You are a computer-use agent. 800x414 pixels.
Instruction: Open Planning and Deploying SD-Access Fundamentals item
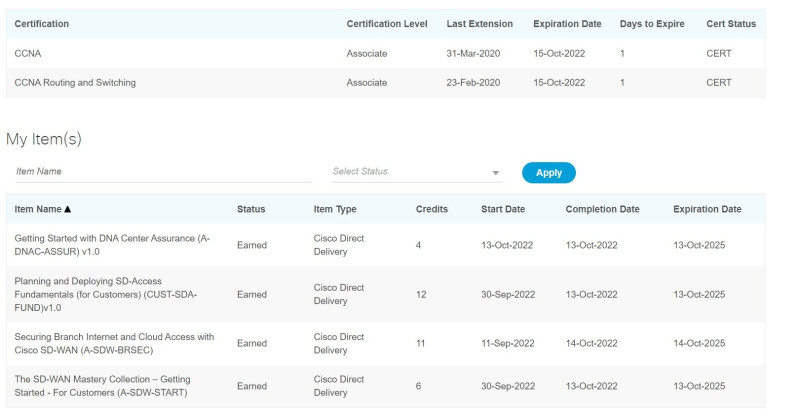(106, 295)
